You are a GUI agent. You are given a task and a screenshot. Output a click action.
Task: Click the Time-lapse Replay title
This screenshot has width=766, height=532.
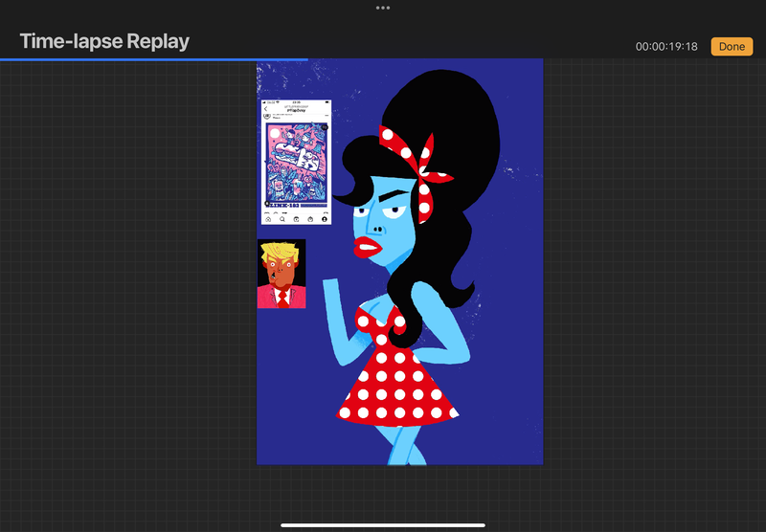pos(104,42)
